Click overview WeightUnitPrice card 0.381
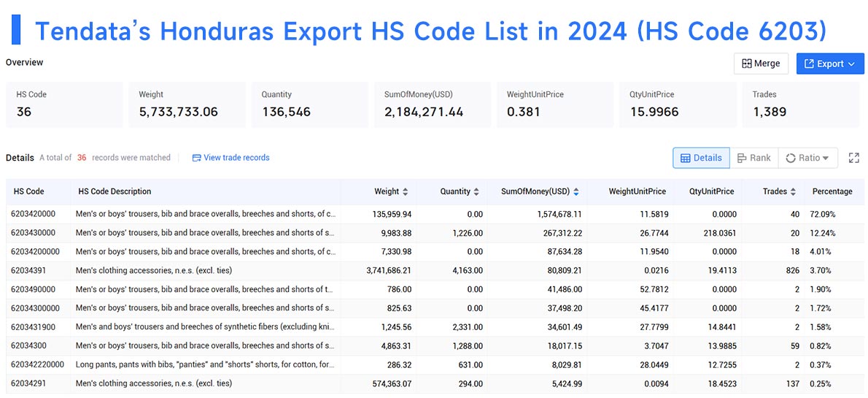The height and width of the screenshot is (398, 868). tap(555, 104)
